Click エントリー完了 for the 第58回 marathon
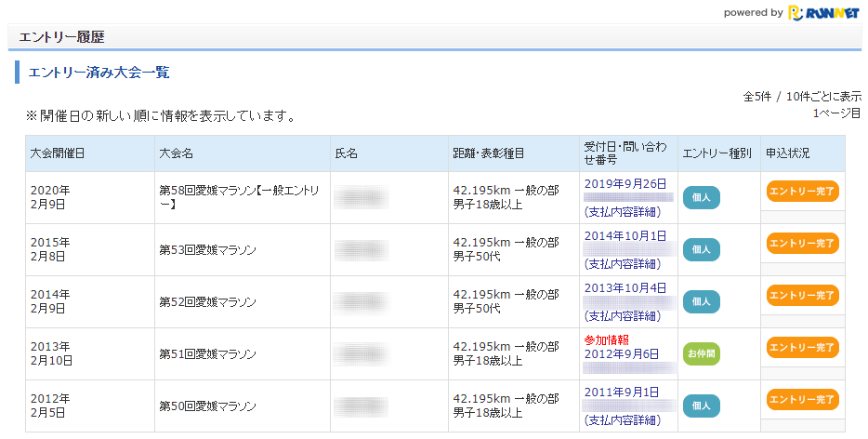 [x=802, y=192]
